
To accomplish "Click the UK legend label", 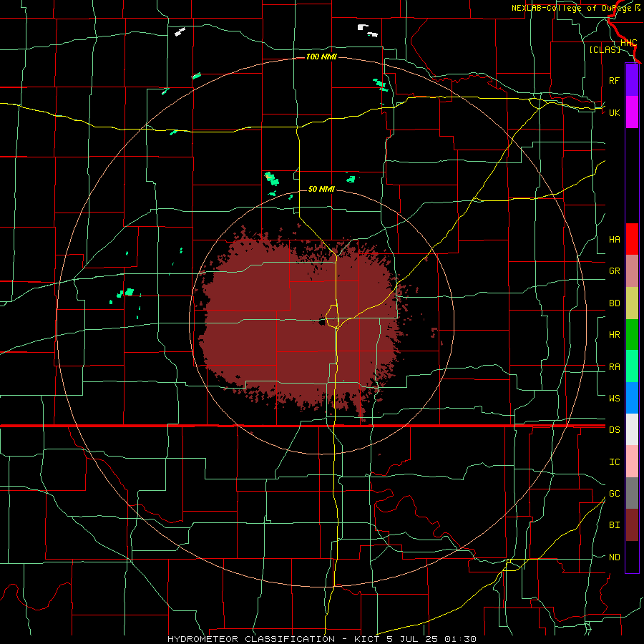I will pos(614,112).
